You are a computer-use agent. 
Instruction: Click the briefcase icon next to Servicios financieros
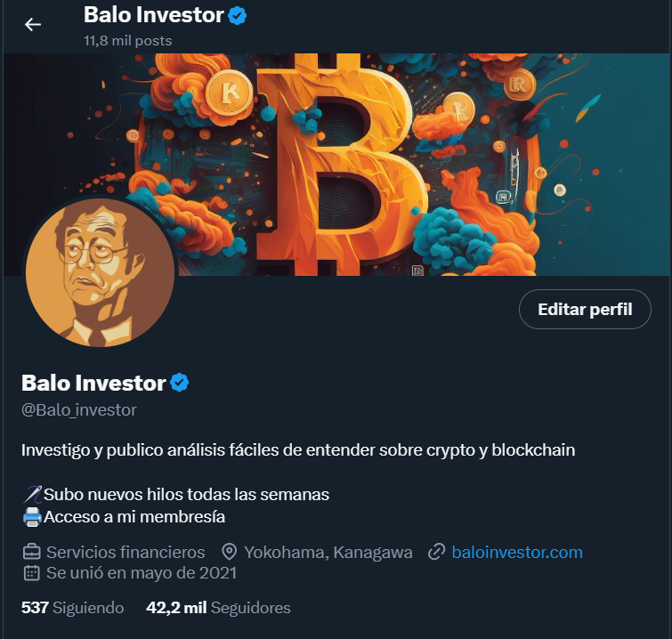(x=32, y=552)
